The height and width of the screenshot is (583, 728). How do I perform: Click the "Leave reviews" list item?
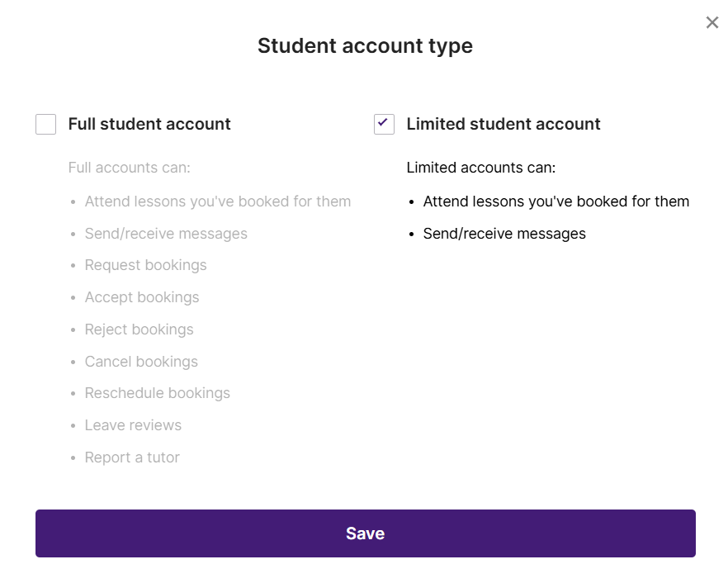click(x=133, y=425)
